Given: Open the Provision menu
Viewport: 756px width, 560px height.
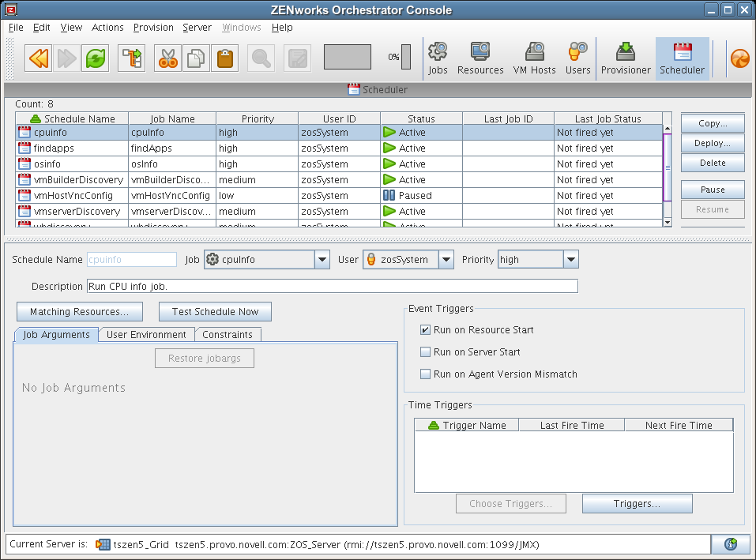Looking at the screenshot, I should pos(153,28).
